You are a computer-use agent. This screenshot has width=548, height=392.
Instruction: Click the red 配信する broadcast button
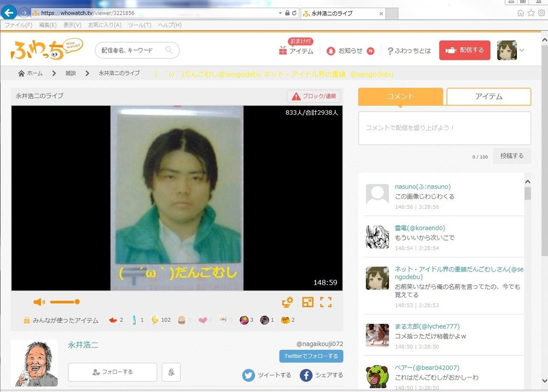tap(465, 50)
